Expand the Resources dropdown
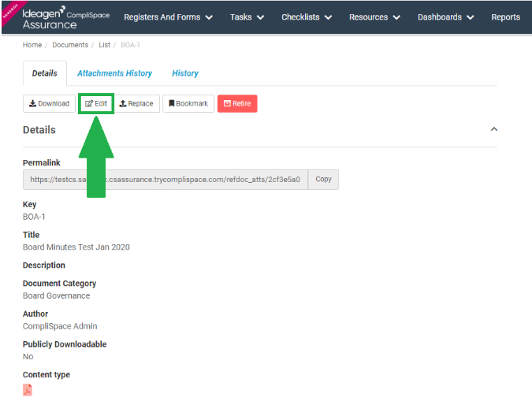Screen dimensions: 532x401 (x=374, y=17)
